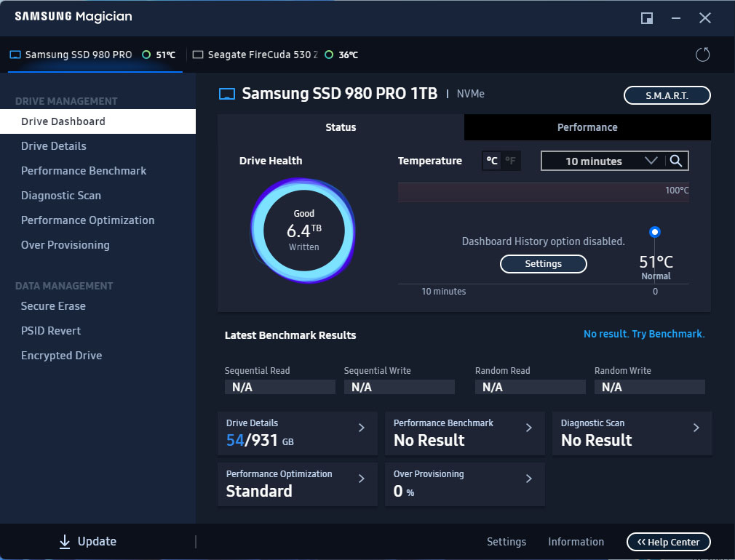
Task: Click the green health status circle for Seagate FireCuda
Action: (329, 55)
